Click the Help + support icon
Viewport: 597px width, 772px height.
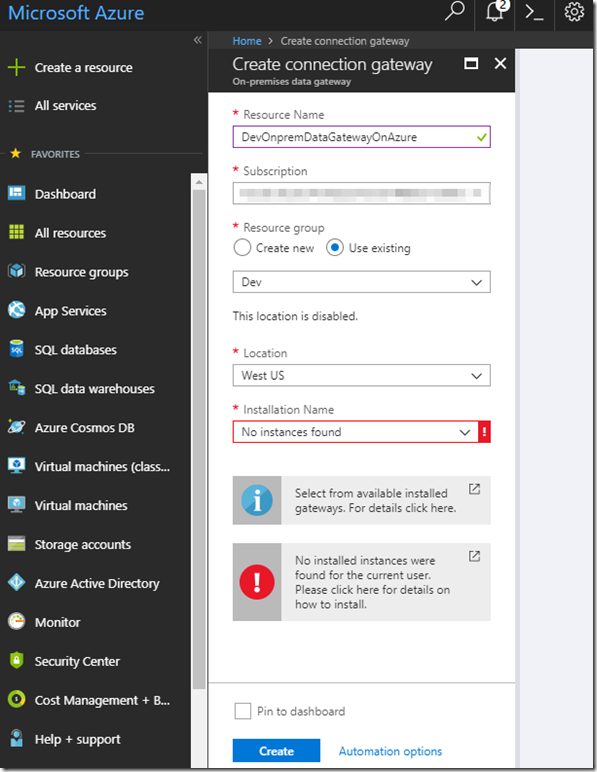(16, 738)
